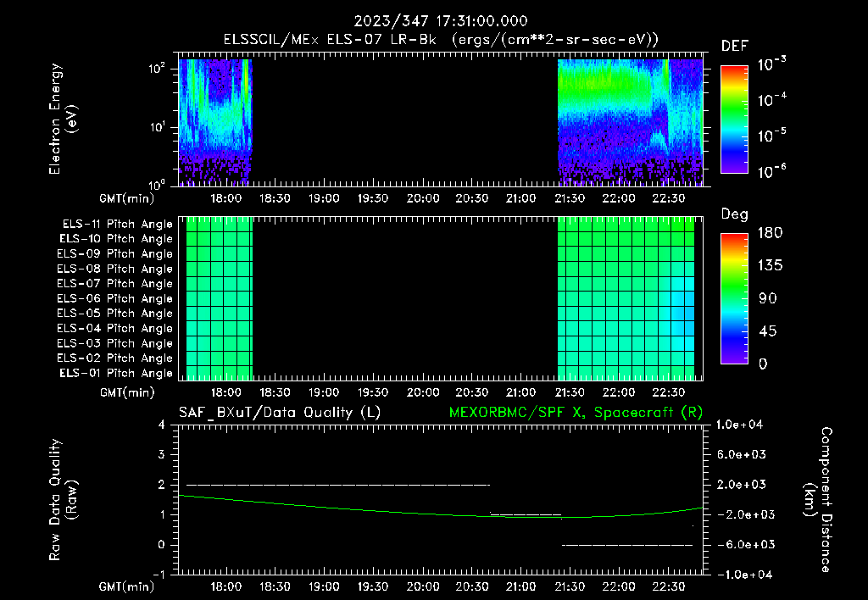Select the ELS-08 Pitch Angle row label
The image size is (868, 600).
tap(114, 269)
